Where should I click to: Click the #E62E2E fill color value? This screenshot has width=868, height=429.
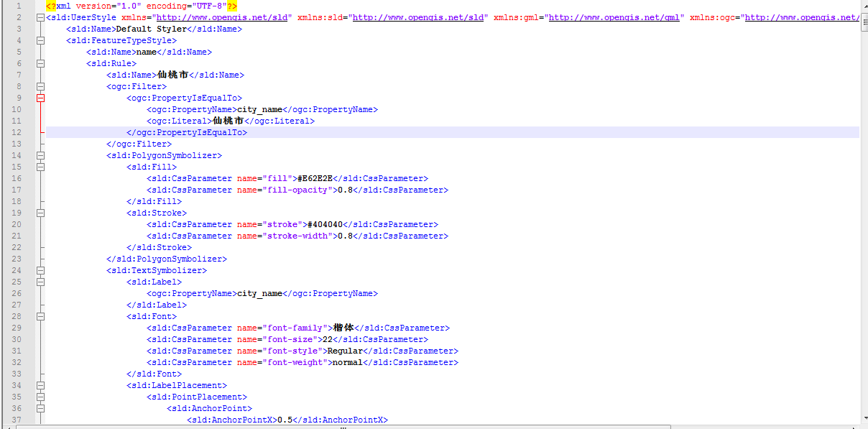318,178
